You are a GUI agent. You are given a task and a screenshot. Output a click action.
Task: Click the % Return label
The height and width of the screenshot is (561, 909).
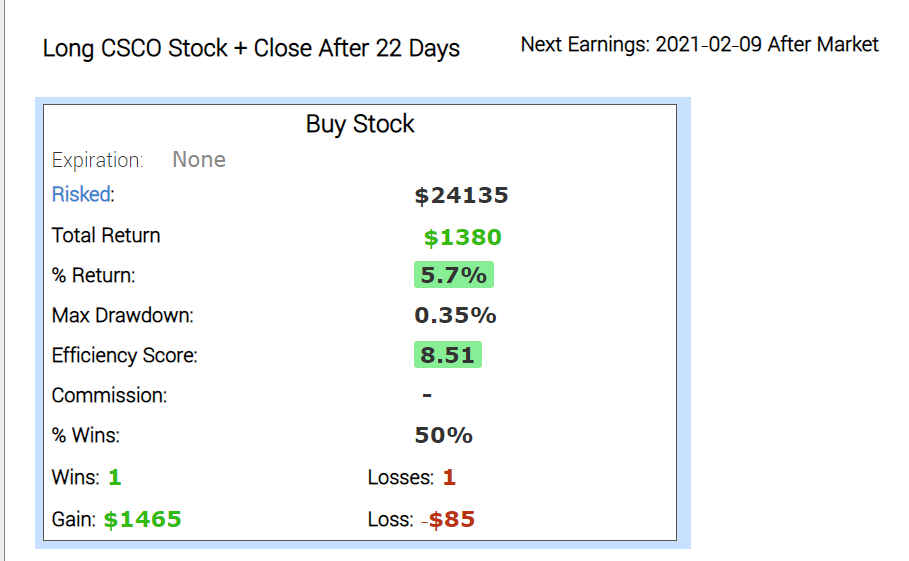93,276
